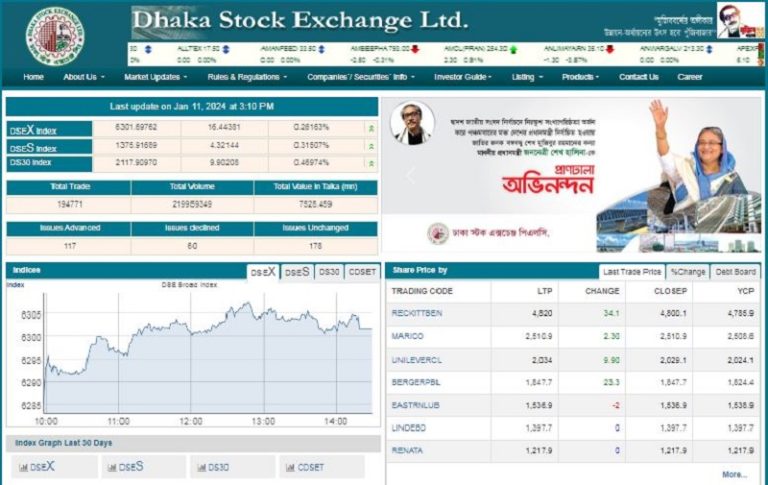Switch to the %Change tab
768x485 pixels.
tap(688, 272)
